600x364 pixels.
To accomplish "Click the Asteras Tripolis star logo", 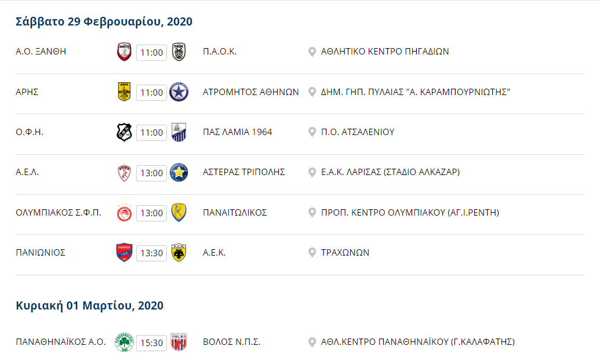I will point(179,172).
